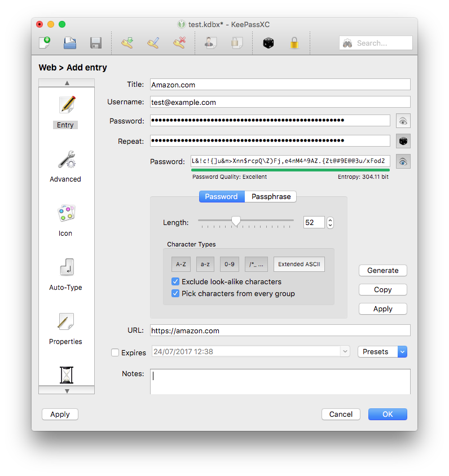Add new entry using key with green arrow
The height and width of the screenshot is (476, 449).
pos(127,43)
